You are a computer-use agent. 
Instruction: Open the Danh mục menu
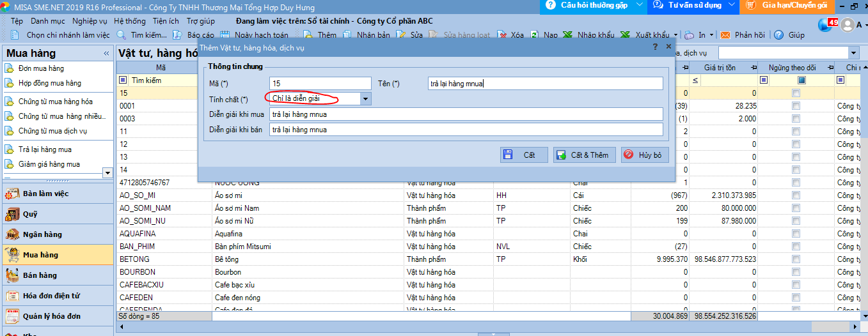[48, 21]
